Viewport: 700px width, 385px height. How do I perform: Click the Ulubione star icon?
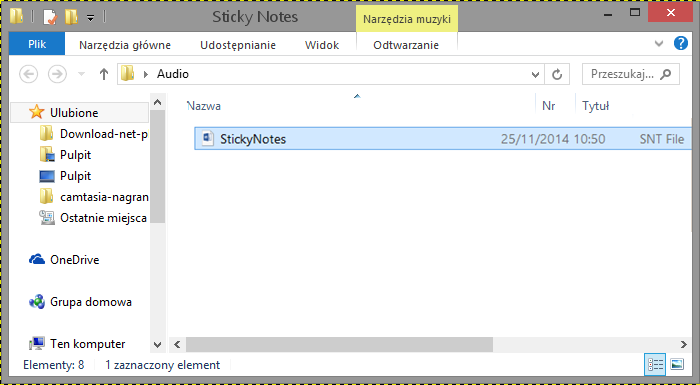coord(37,112)
